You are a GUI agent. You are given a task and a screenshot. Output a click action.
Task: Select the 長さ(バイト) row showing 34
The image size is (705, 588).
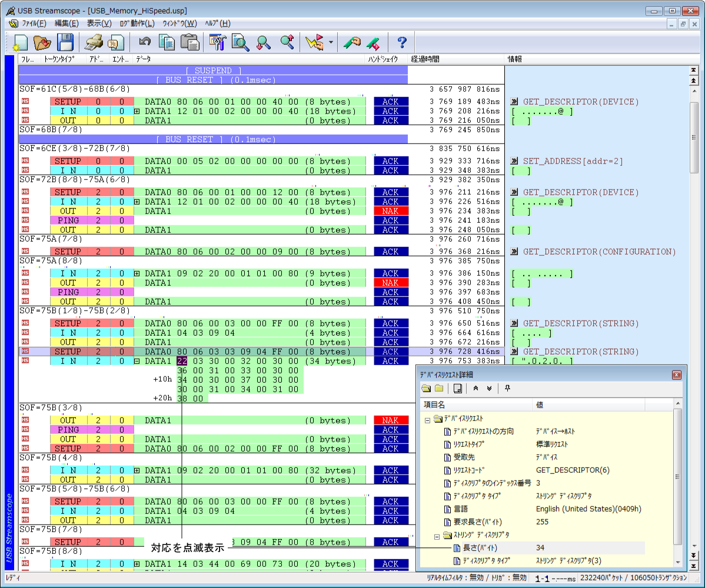(x=548, y=548)
